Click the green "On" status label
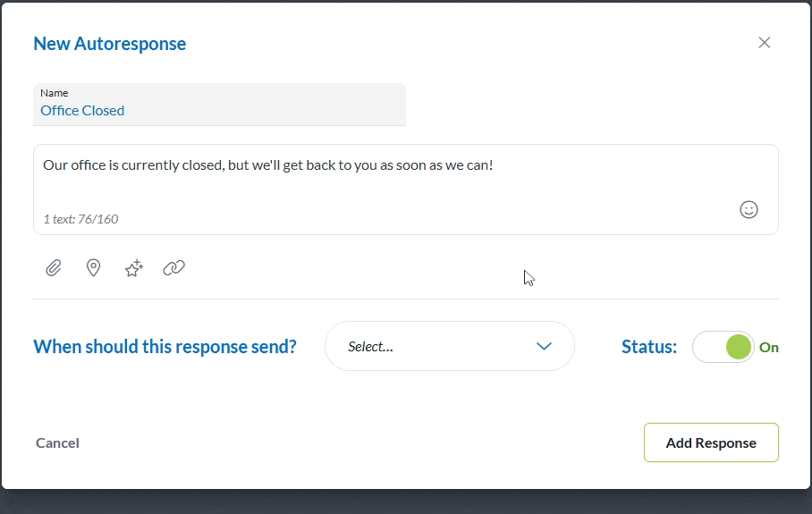 (x=769, y=348)
